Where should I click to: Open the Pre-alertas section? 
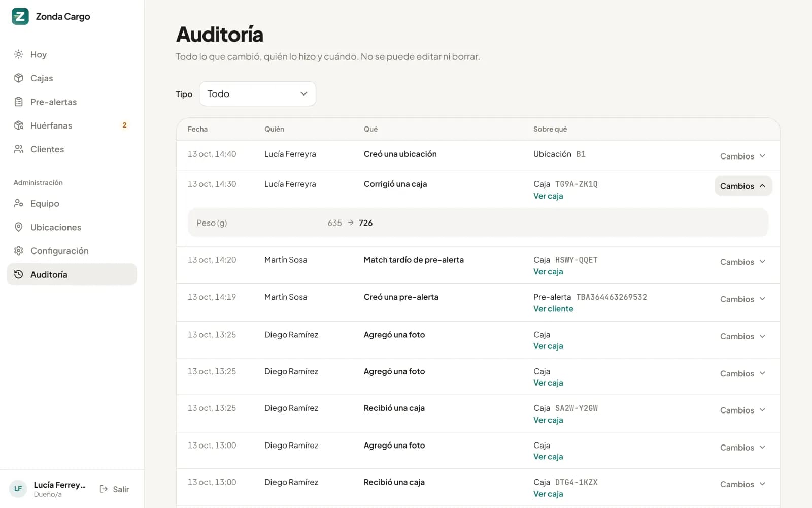pyautogui.click(x=72, y=102)
